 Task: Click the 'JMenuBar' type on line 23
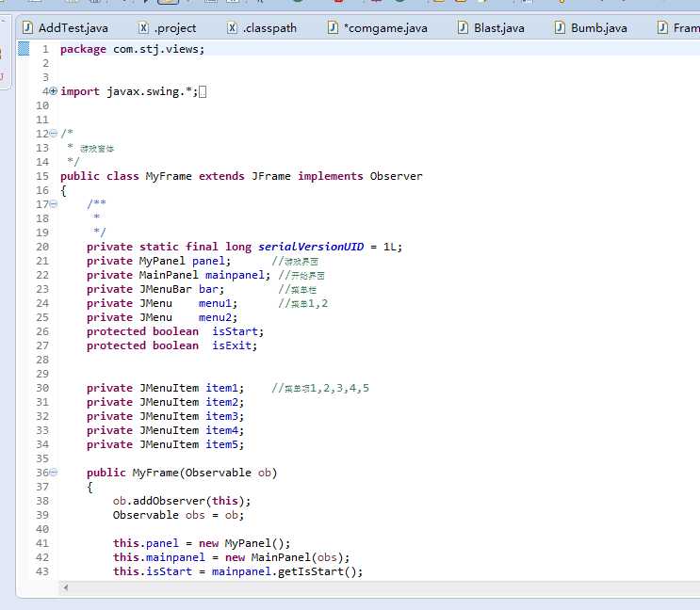pyautogui.click(x=165, y=289)
